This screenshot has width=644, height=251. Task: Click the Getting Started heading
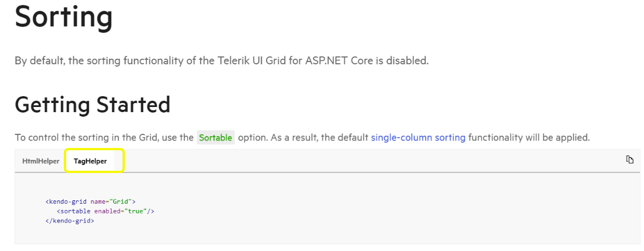(92, 105)
